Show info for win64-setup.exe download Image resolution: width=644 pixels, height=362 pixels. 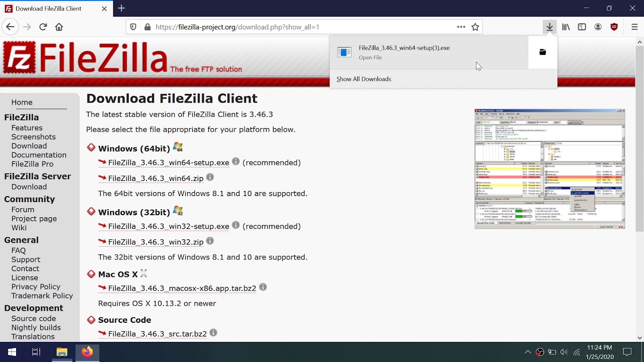(235, 162)
